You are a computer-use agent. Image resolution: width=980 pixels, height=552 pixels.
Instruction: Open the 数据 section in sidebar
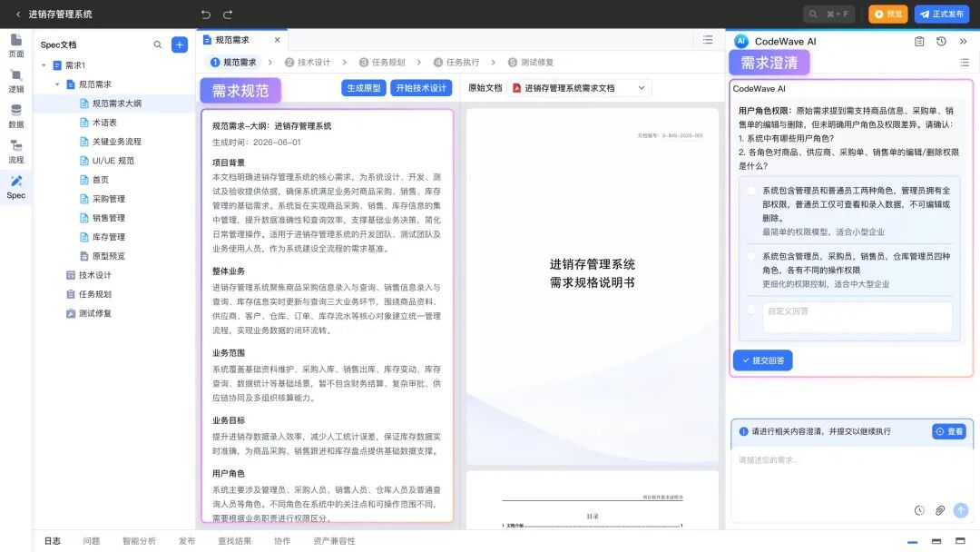[16, 116]
